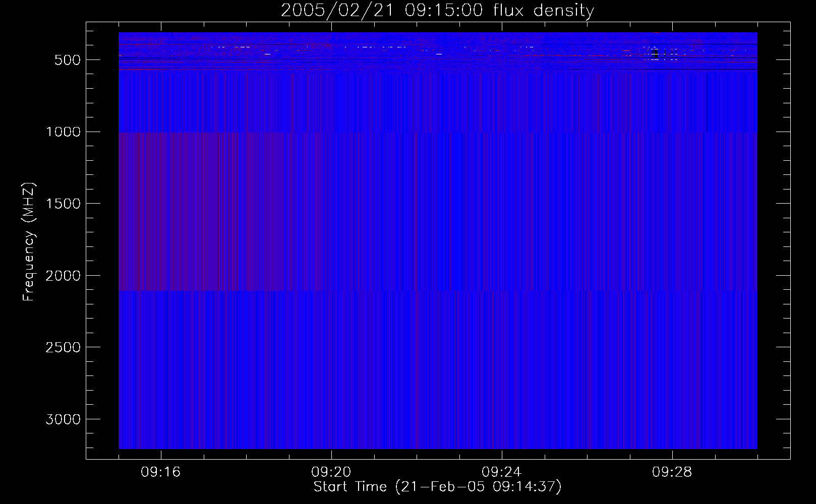Click the 09:16 time tick label
The image size is (816, 504).
(160, 472)
